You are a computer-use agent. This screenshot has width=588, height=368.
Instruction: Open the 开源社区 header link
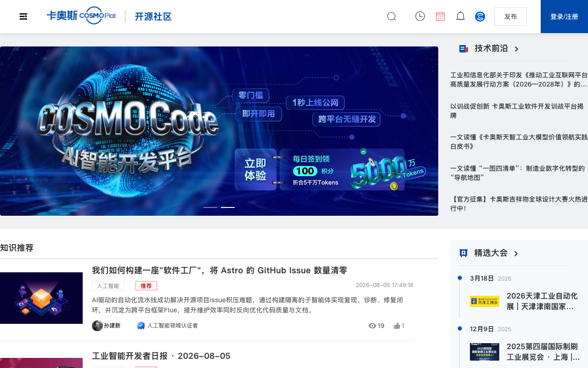click(153, 17)
